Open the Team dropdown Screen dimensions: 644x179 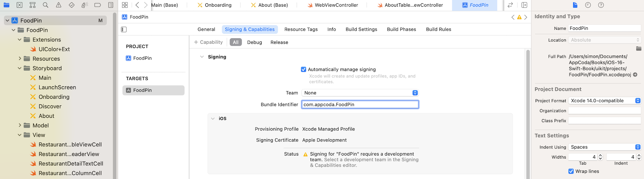tap(360, 93)
